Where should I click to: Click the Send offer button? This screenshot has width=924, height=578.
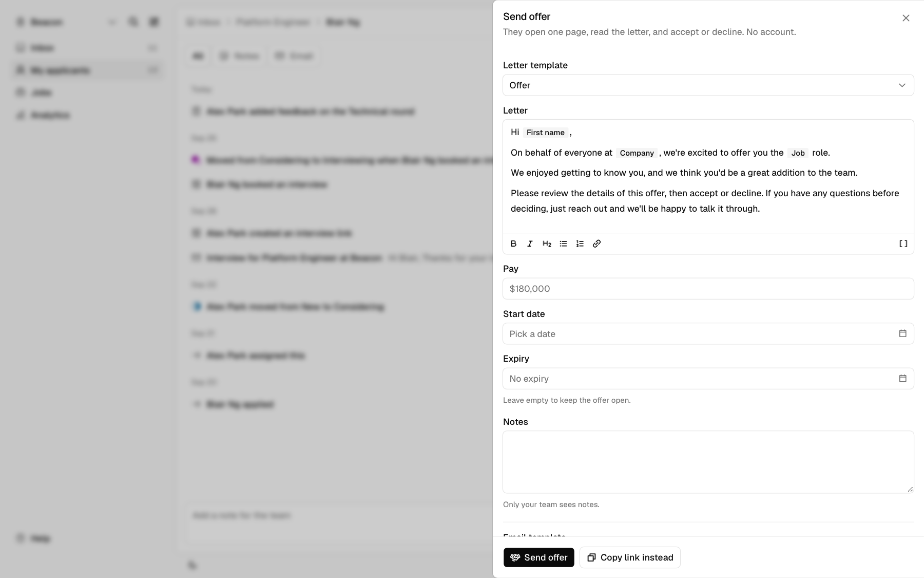click(x=538, y=557)
